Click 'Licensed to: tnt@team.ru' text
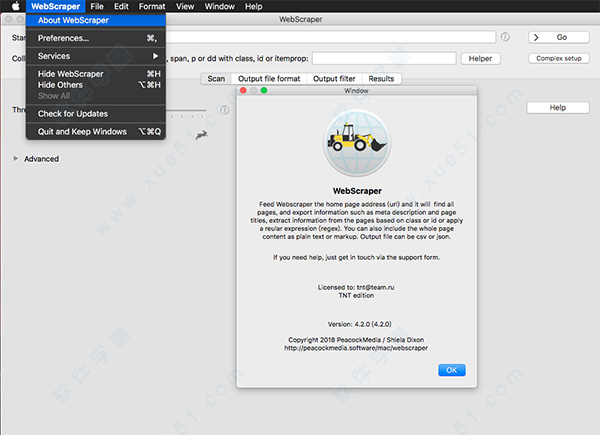This screenshot has width=600, height=435. (x=356, y=287)
